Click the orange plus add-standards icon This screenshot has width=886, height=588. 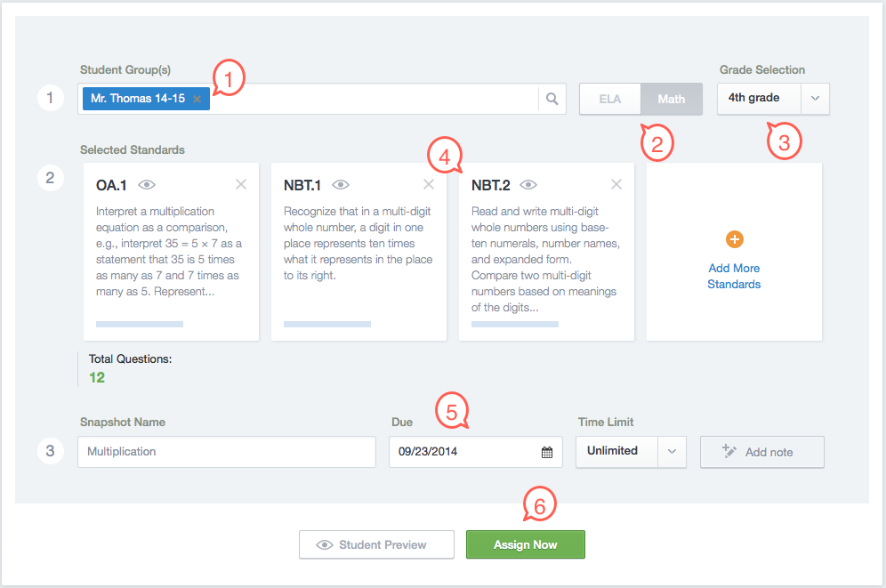coord(735,239)
